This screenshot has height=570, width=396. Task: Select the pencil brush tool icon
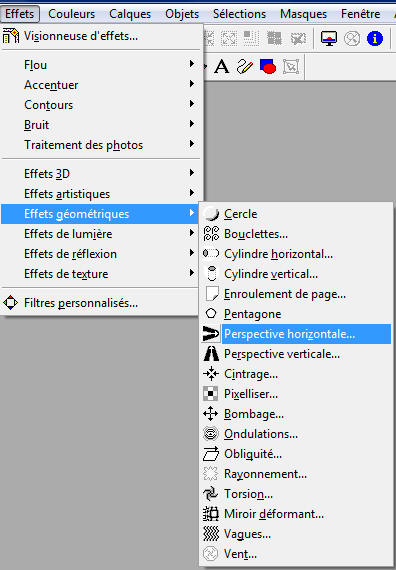tap(245, 67)
